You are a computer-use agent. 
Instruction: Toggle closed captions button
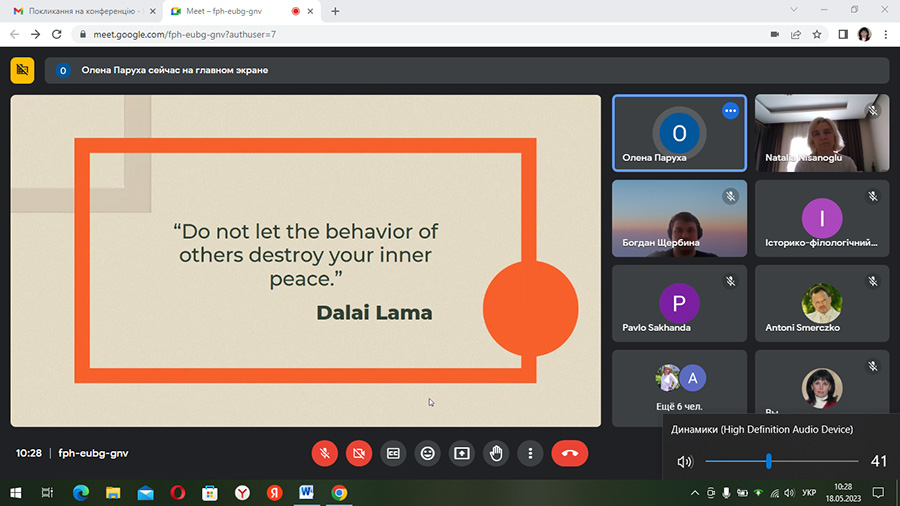click(393, 453)
